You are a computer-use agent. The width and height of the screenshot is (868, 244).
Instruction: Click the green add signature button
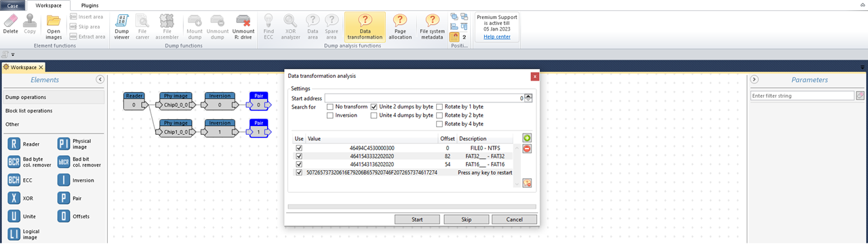click(x=527, y=138)
